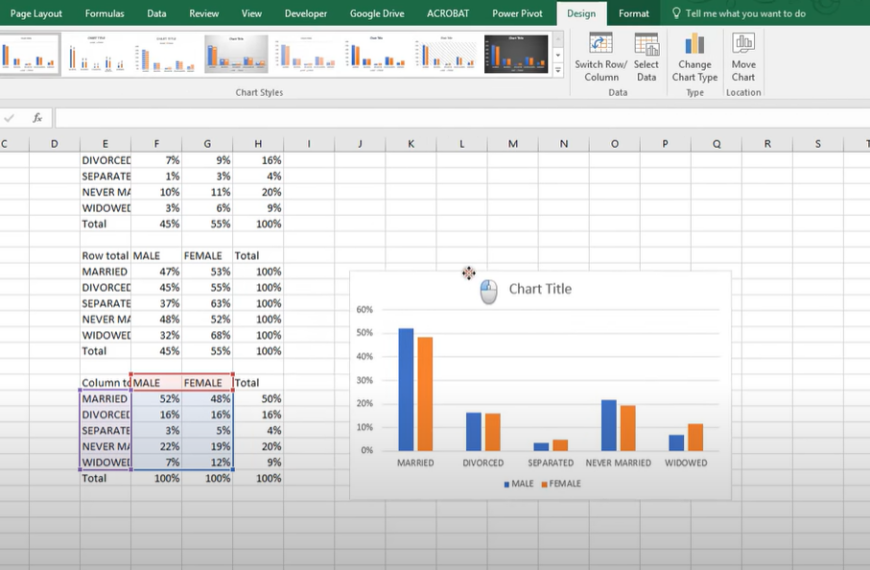Choose the second chart style thumbnail
This screenshot has width=870, height=570.
[97, 54]
